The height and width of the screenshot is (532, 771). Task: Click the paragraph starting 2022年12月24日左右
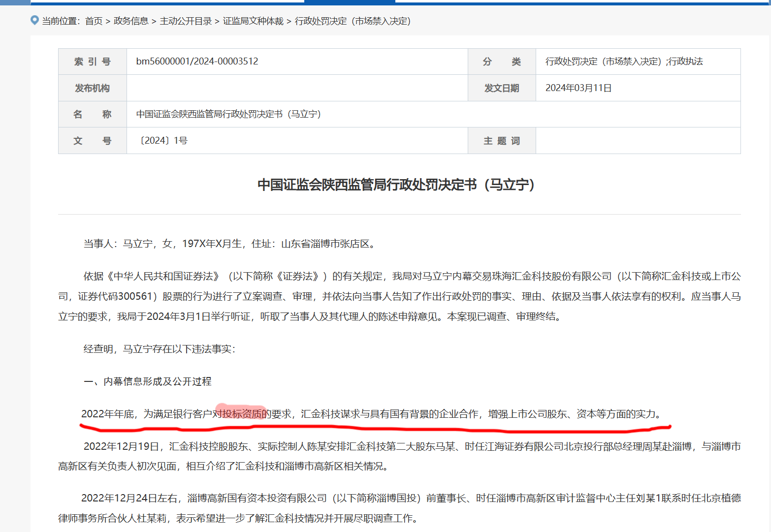coord(399,508)
